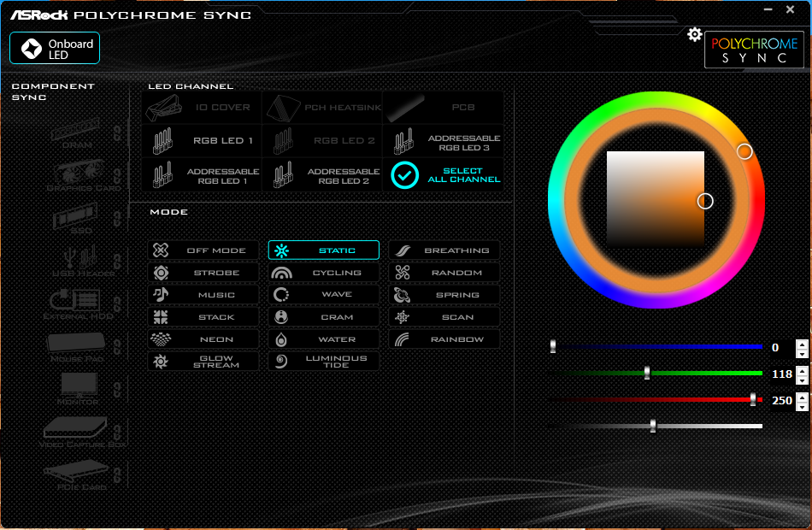Decrease the green value with down arrow
This screenshot has width=812, height=530.
(802, 380)
